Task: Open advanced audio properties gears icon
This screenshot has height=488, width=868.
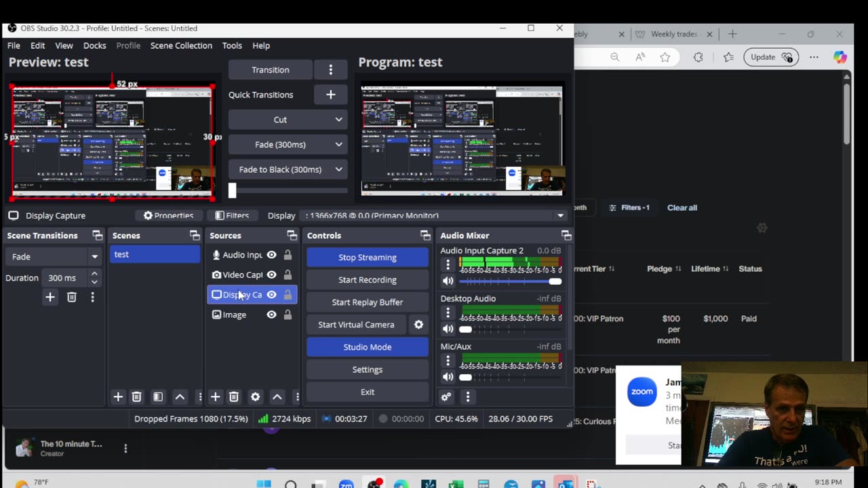Action: coord(446,397)
